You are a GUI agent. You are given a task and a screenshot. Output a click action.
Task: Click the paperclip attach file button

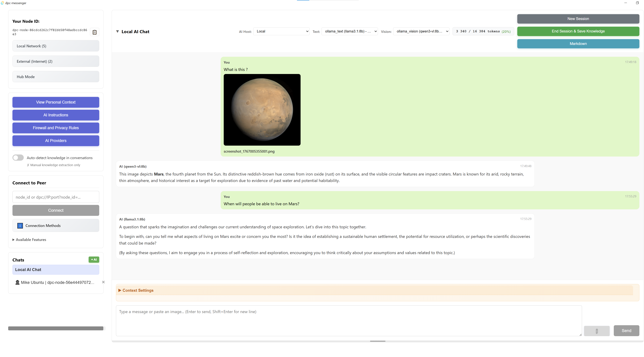[597, 331]
